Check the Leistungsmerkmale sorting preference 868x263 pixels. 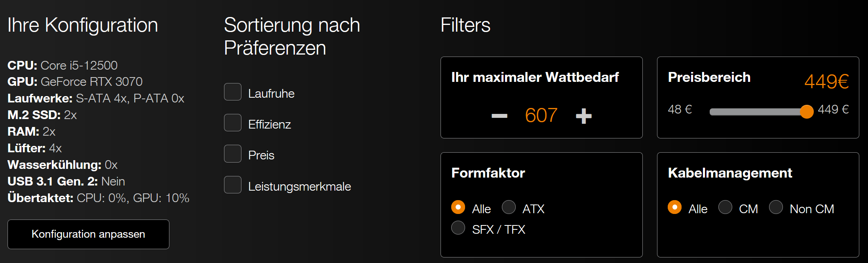(233, 185)
